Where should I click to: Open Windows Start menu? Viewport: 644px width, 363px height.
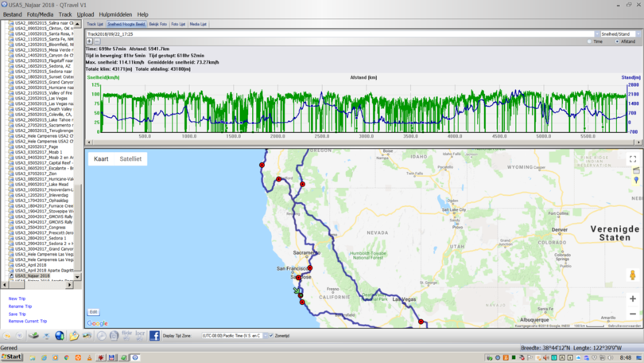point(11,357)
